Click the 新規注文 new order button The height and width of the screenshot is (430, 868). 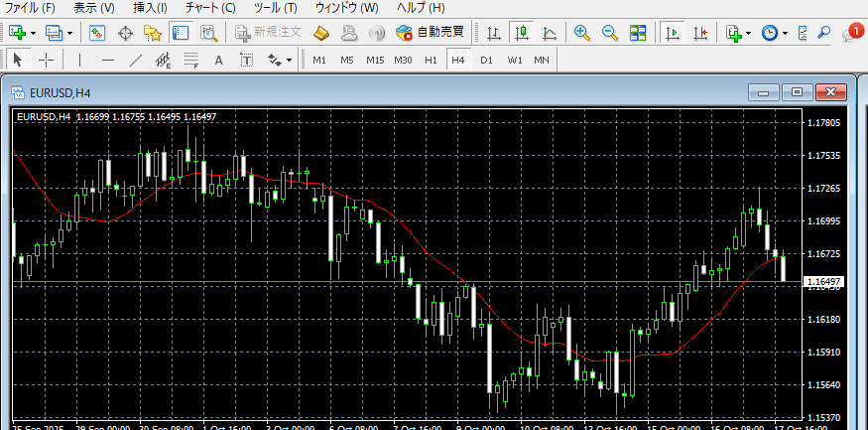pyautogui.click(x=269, y=33)
